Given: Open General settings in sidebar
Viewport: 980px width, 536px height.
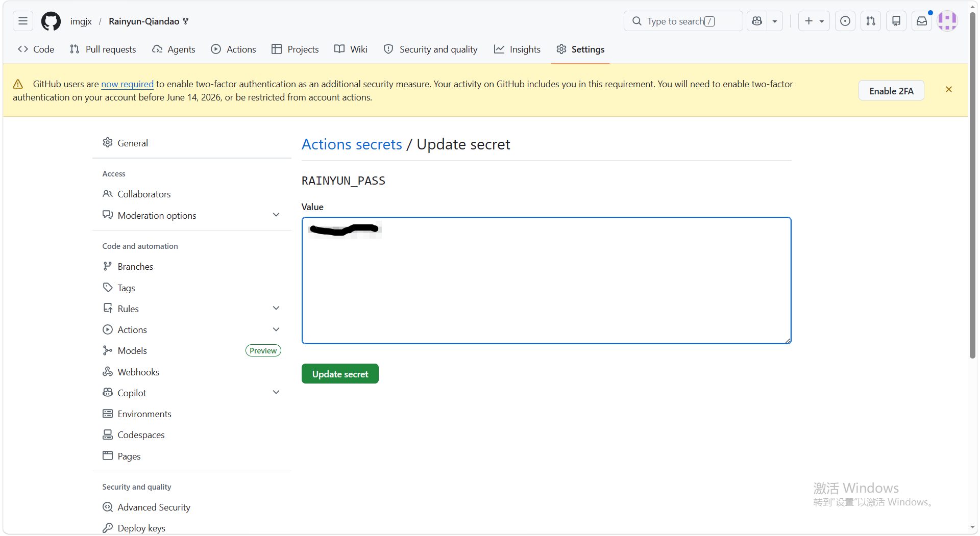Looking at the screenshot, I should [192, 143].
